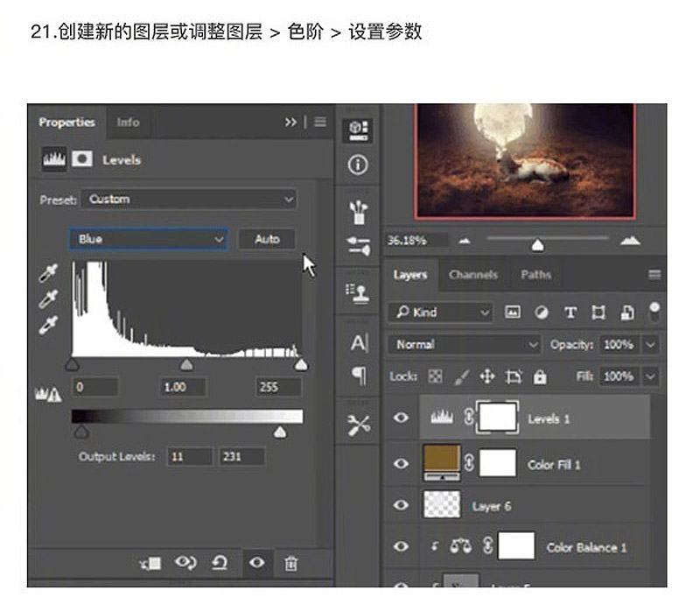Open the Brushes panel icon in dock
The image size is (700, 597).
(358, 213)
